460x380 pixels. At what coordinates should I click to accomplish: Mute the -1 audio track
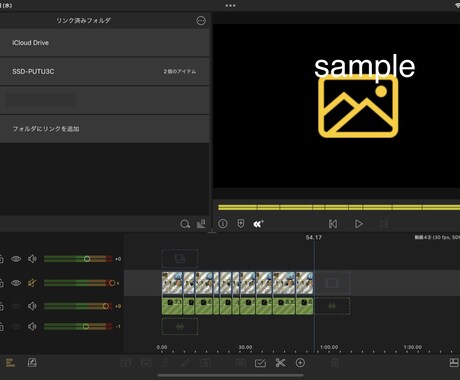tap(32, 326)
